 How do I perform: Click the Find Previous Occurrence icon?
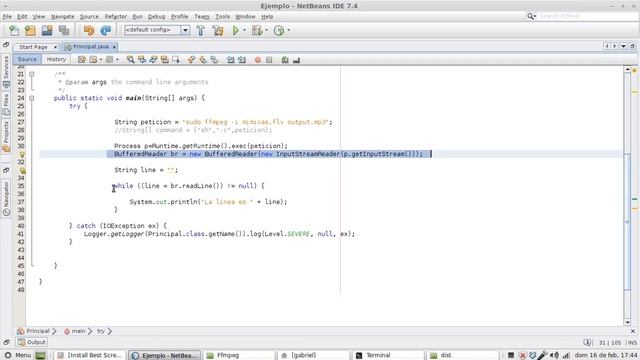click(142, 60)
